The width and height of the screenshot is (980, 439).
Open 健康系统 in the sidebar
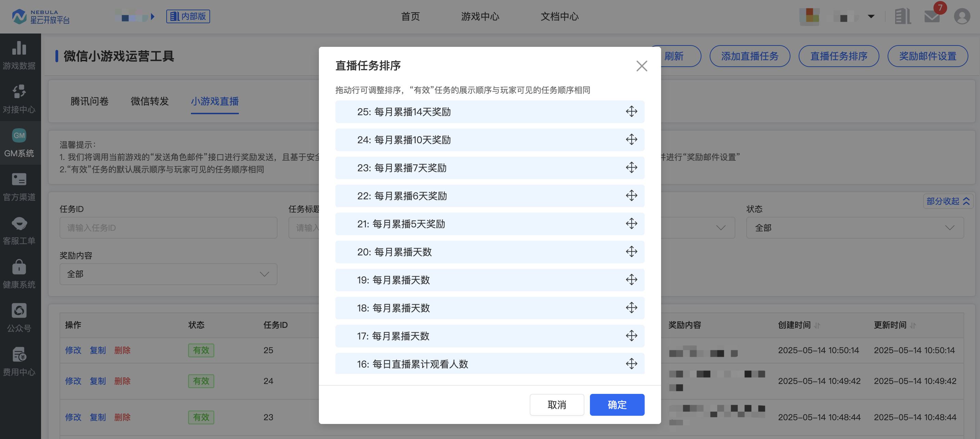[x=19, y=274]
